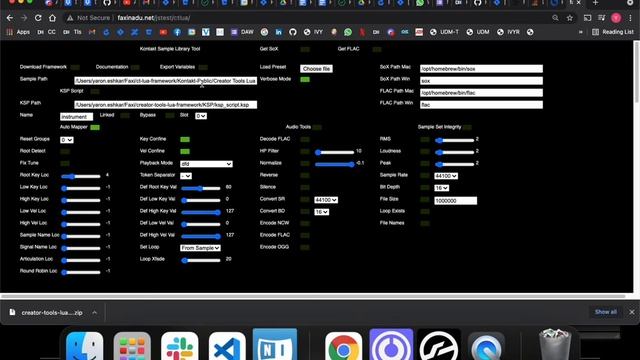
Task: Open the zoom magnifier icon in address bar
Action: (x=555, y=18)
